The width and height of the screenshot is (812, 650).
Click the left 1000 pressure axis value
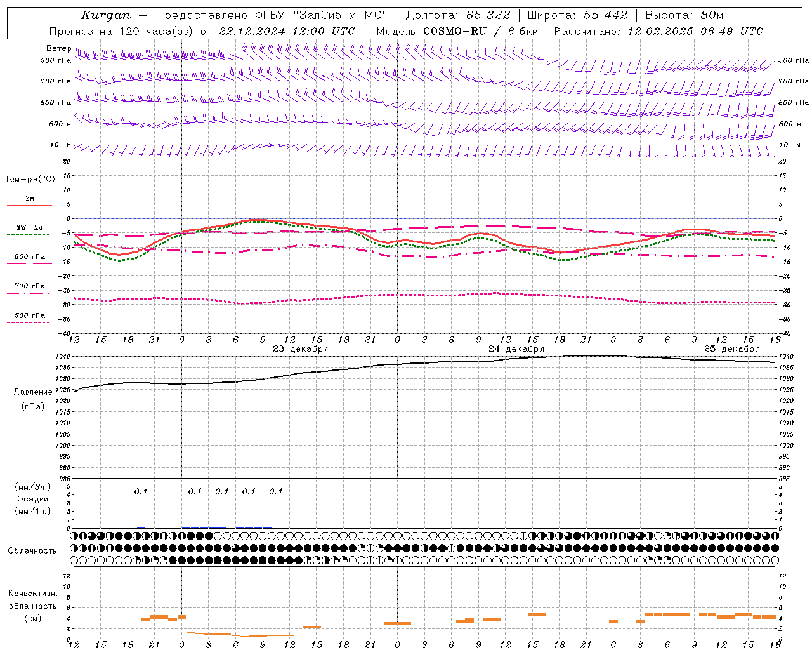point(63,446)
